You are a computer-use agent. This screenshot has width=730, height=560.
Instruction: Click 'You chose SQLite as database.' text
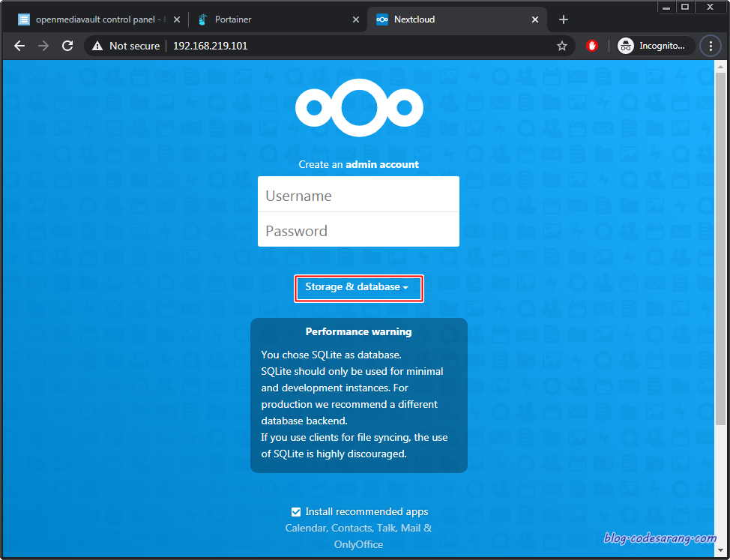pyautogui.click(x=331, y=355)
